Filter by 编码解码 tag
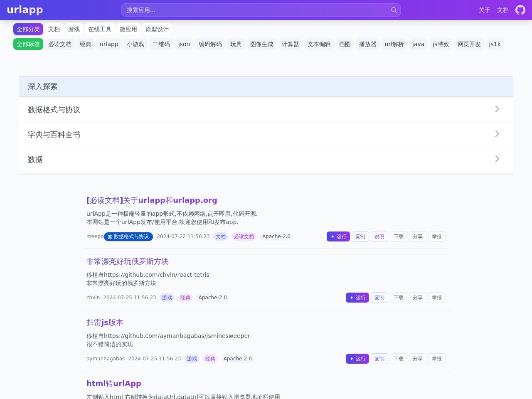Screen dimensions: 532x399 tap(210, 44)
